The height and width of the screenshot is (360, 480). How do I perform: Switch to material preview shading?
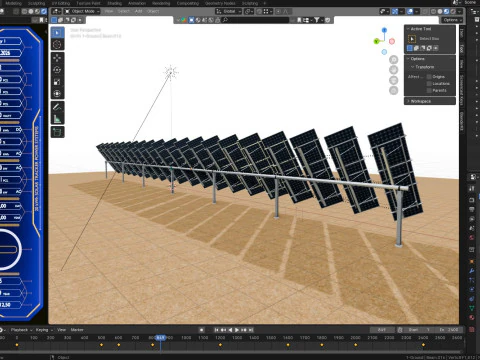446,11
